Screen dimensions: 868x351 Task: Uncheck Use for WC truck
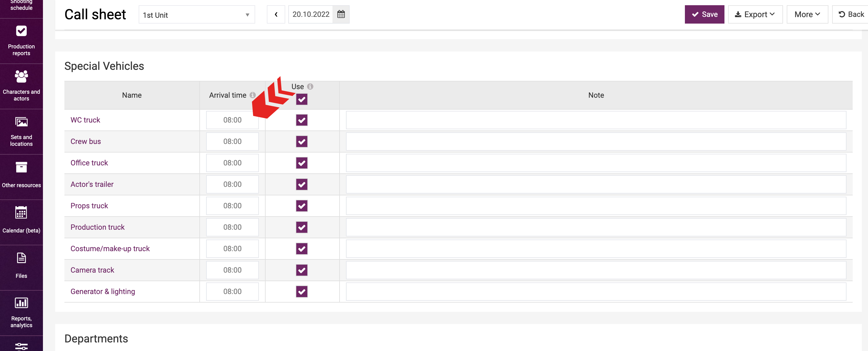point(301,120)
